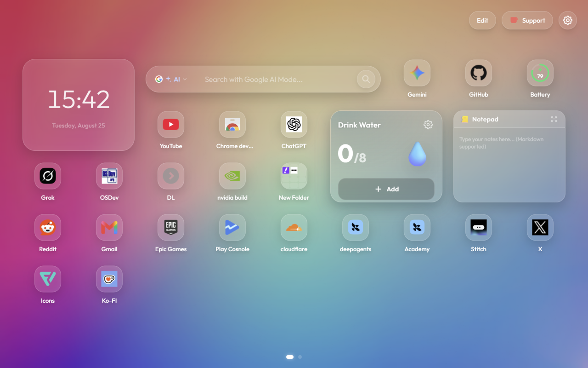The height and width of the screenshot is (368, 588).
Task: Click the 15:42 clock widget
Action: 79,105
